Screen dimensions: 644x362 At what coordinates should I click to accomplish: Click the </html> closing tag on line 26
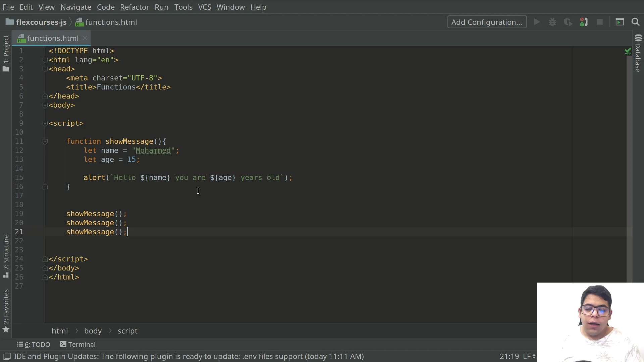tap(64, 277)
